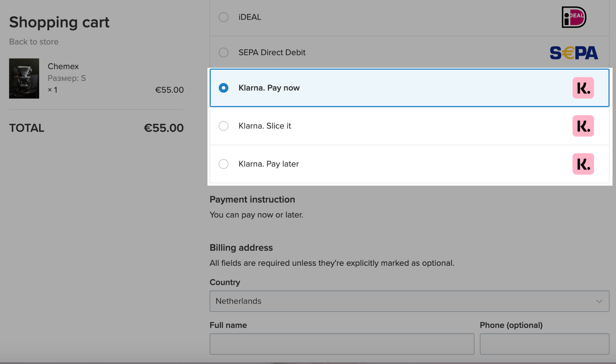Viewport: 616px width, 364px height.
Task: Click the Chemex product name
Action: pyautogui.click(x=63, y=66)
